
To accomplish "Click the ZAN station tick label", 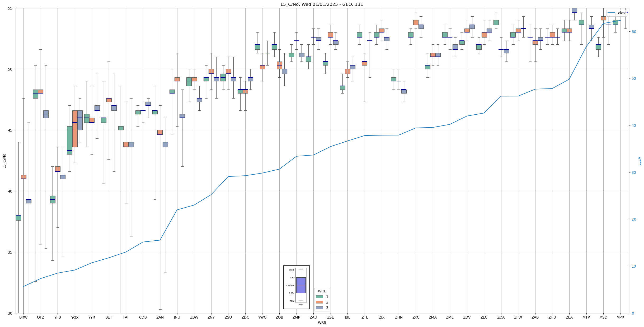I will pos(160,317).
